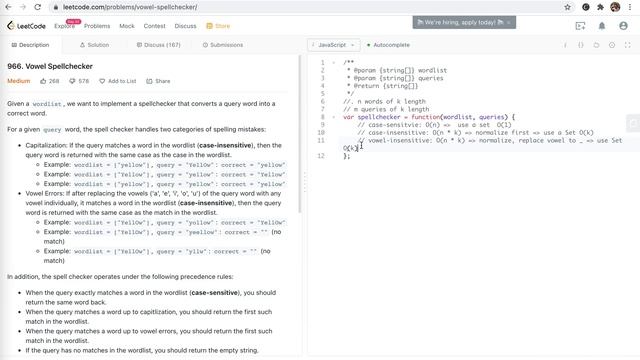Open the Chrome three-dot menu

(630, 7)
